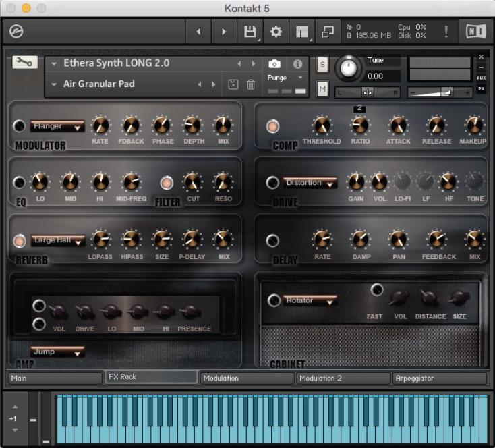Open the workspace layout icon
This screenshot has height=448, width=495.
302,32
